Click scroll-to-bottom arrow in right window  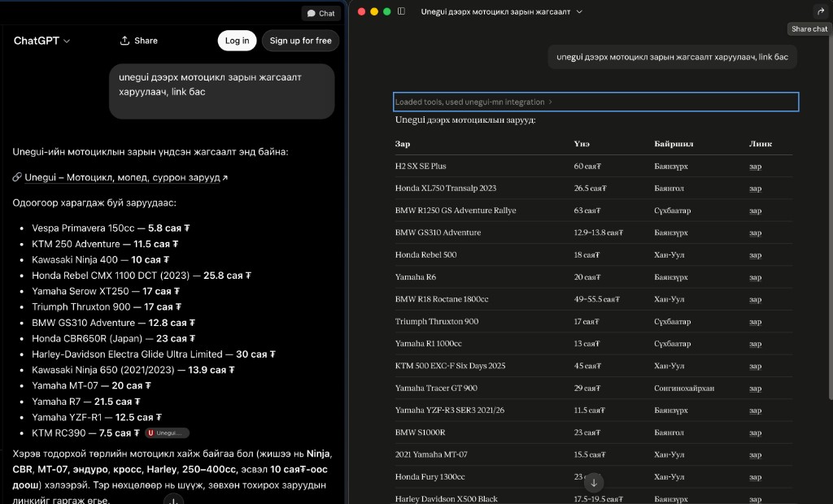[594, 482]
